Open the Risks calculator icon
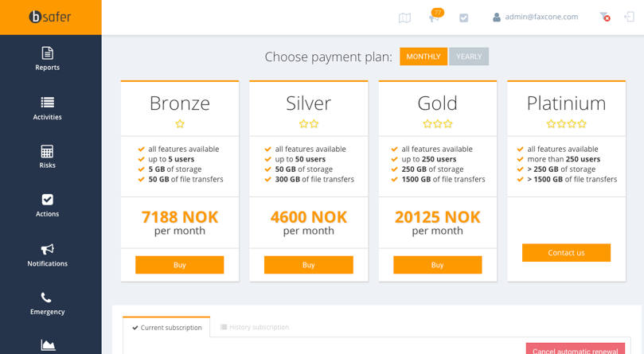Viewport: 644px width, 354px height. [x=47, y=151]
